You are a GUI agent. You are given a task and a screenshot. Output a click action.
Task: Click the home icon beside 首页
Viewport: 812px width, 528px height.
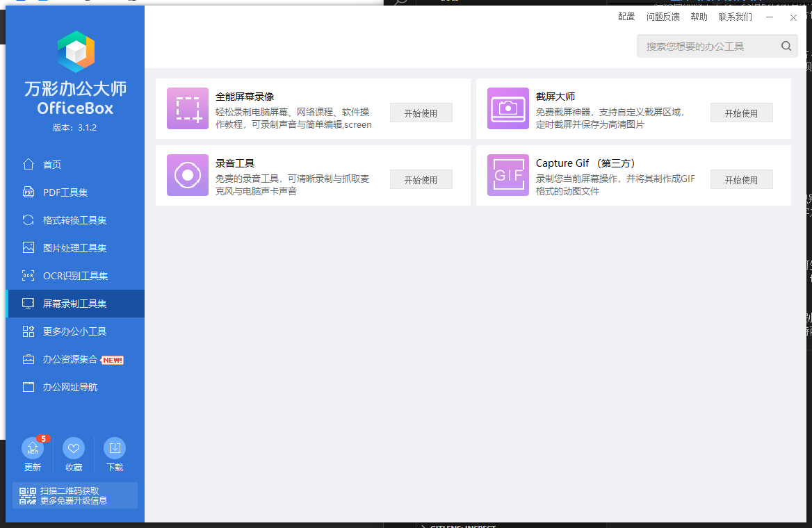pyautogui.click(x=29, y=164)
